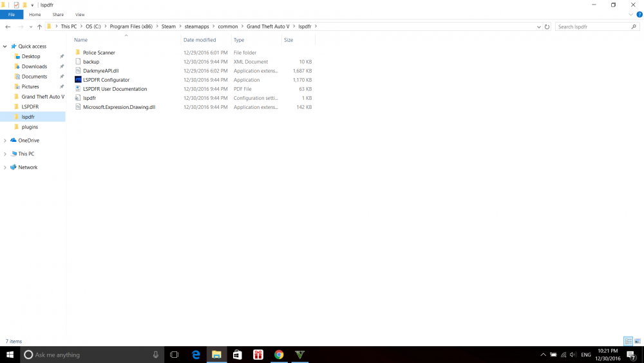Click New Folder quick access icon

coord(24,5)
